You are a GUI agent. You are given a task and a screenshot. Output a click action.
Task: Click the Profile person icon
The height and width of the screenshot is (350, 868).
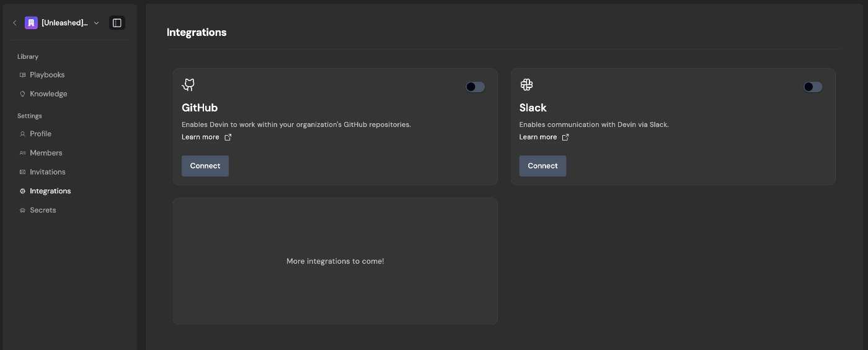23,134
